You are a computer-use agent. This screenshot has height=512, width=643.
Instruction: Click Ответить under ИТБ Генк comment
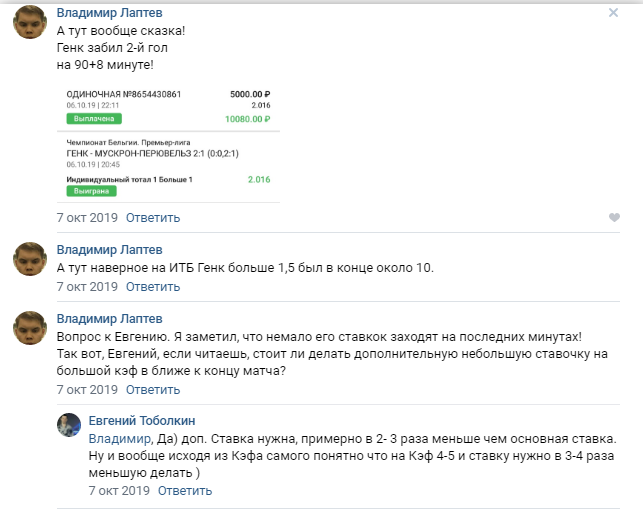coord(153,287)
